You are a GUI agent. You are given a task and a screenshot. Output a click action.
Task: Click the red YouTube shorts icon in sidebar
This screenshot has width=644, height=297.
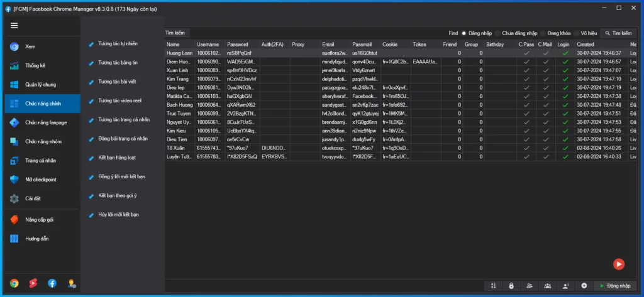(x=33, y=283)
